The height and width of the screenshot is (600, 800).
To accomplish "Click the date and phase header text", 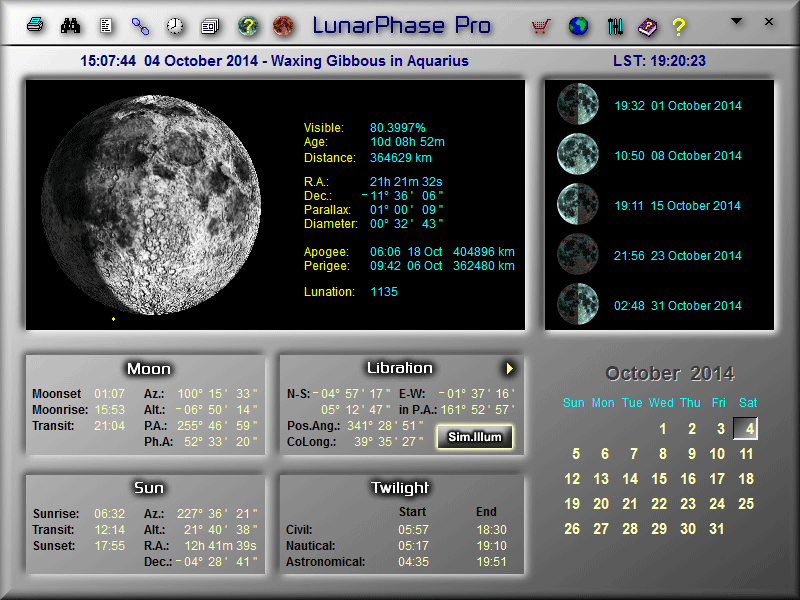I will click(x=274, y=61).
